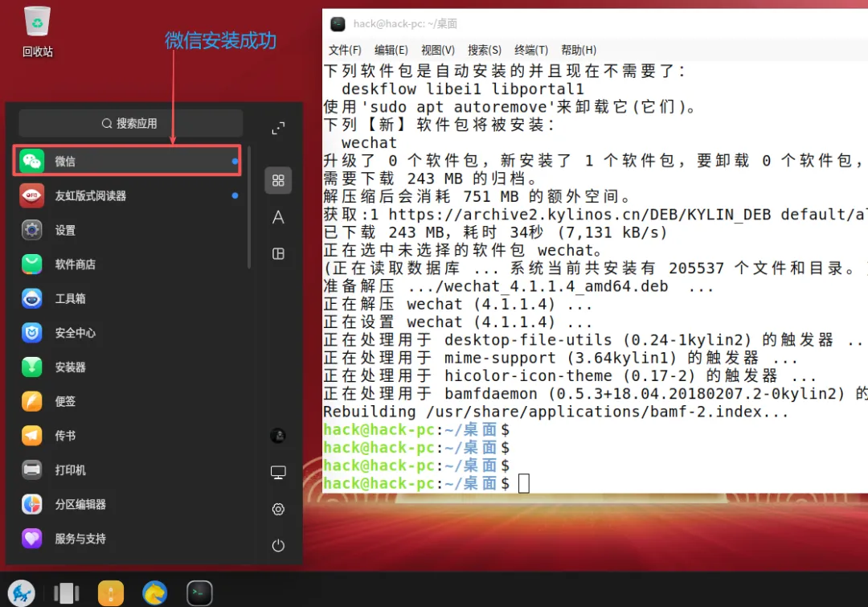
Task: Open the 文件(F) menu in terminal
Action: [x=345, y=50]
